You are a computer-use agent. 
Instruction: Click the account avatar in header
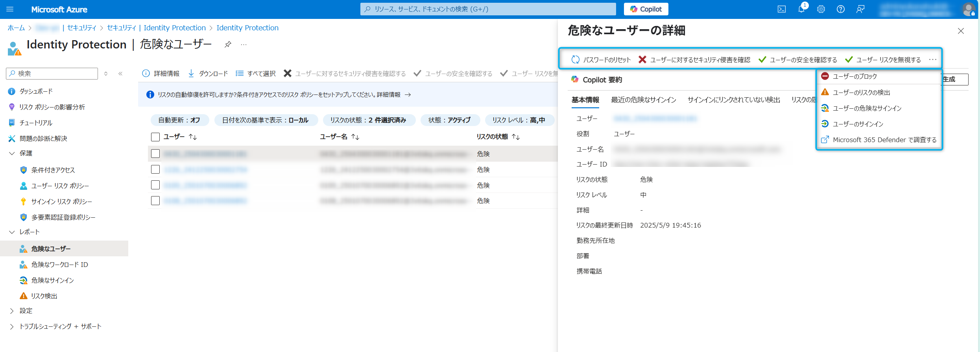coord(968,9)
